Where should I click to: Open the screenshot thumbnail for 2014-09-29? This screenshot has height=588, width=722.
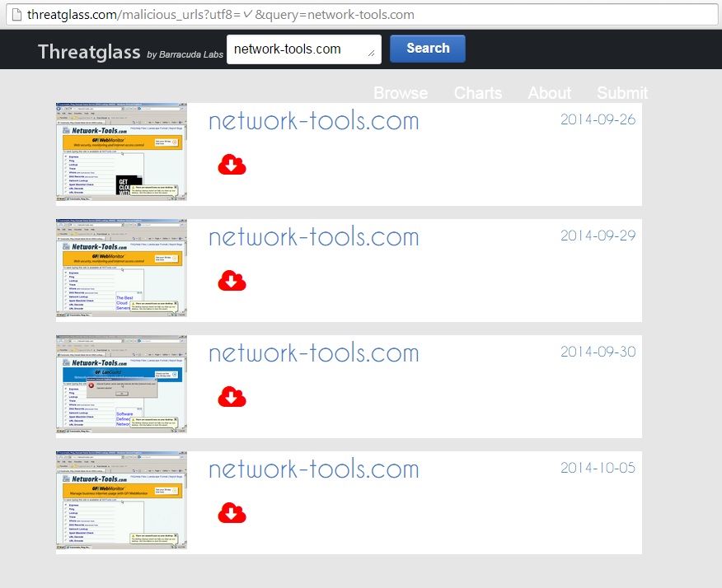[121, 268]
